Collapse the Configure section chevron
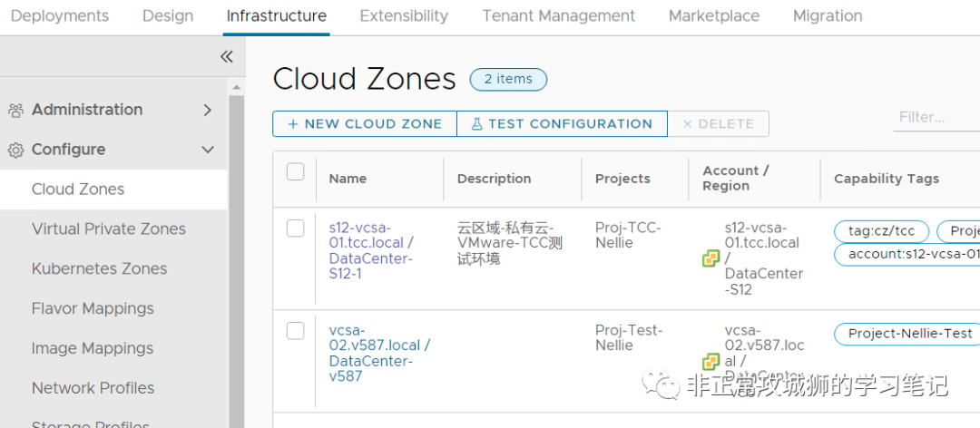Viewport: 980px width, 428px height. coord(207,150)
